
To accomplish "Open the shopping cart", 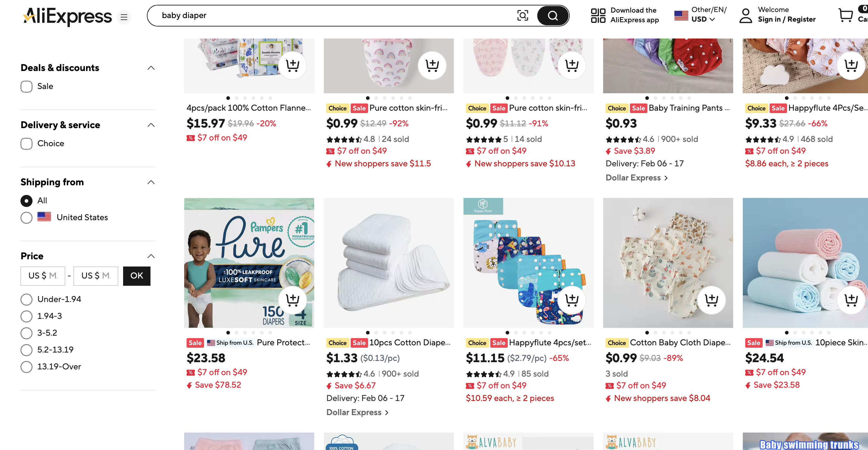I will [846, 16].
